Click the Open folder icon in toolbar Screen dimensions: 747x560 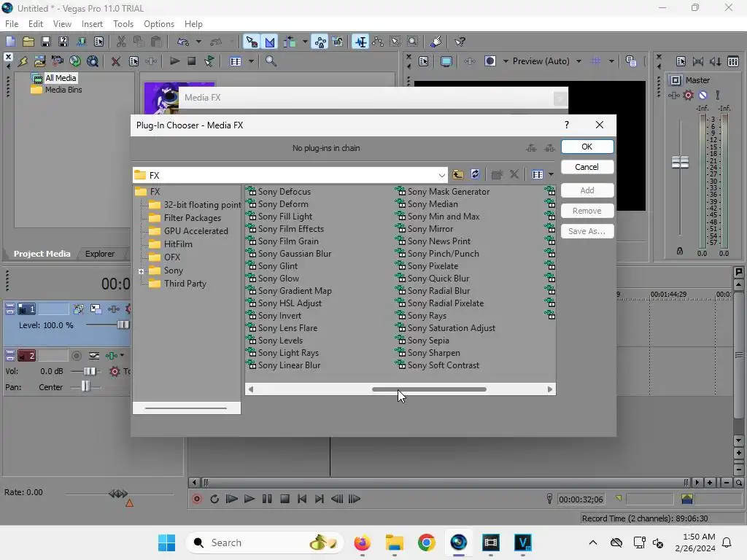(x=28, y=42)
